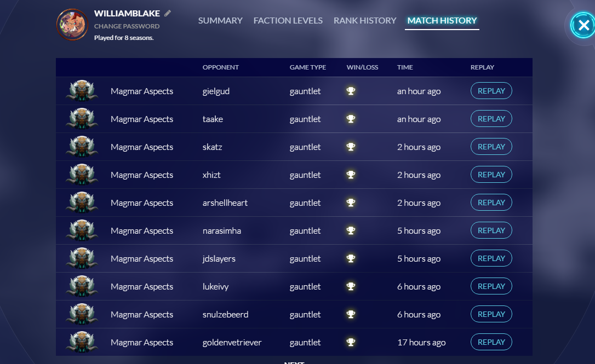Select the general icon in skatz row

(82, 147)
